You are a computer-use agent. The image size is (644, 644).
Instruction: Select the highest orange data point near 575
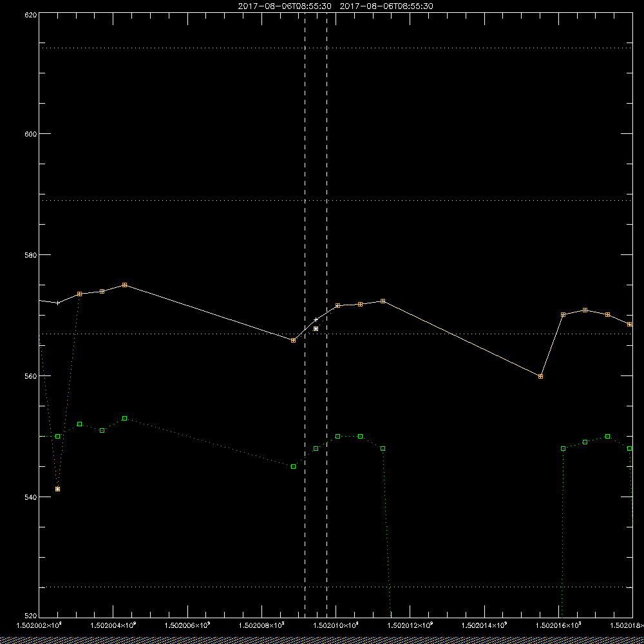pos(124,285)
